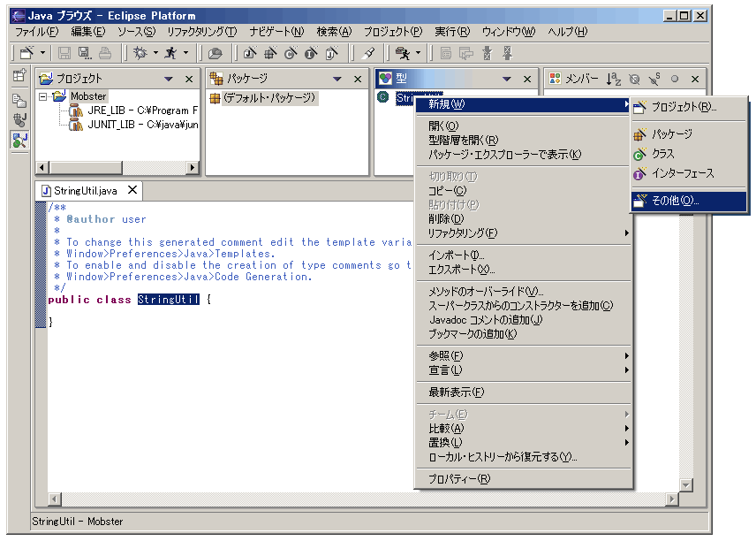Open dropdown arrow next to External Tools

[x=418, y=53]
